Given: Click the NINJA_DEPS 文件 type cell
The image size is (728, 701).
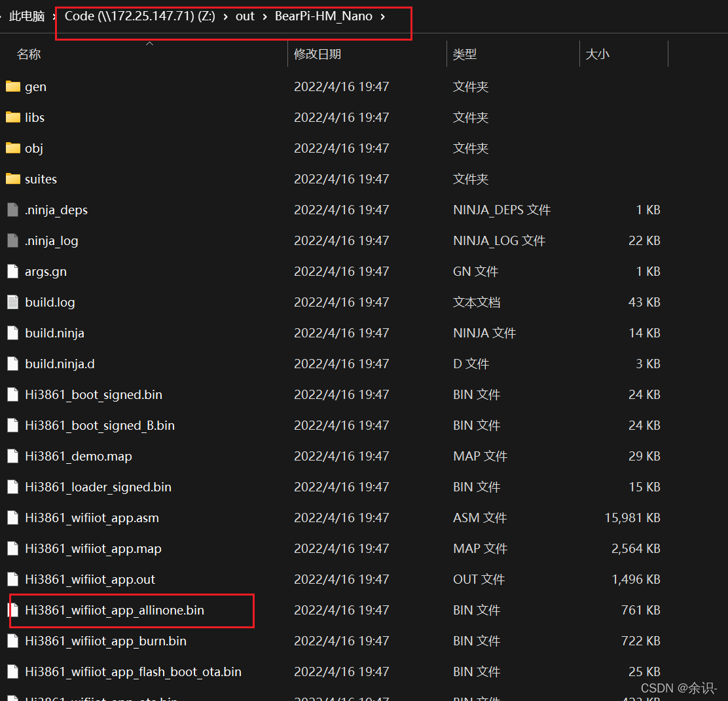Looking at the screenshot, I should 502,210.
